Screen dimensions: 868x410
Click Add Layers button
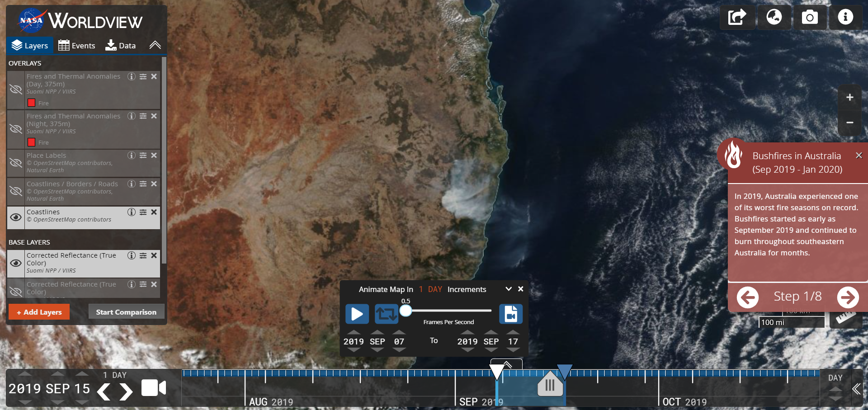click(x=39, y=312)
